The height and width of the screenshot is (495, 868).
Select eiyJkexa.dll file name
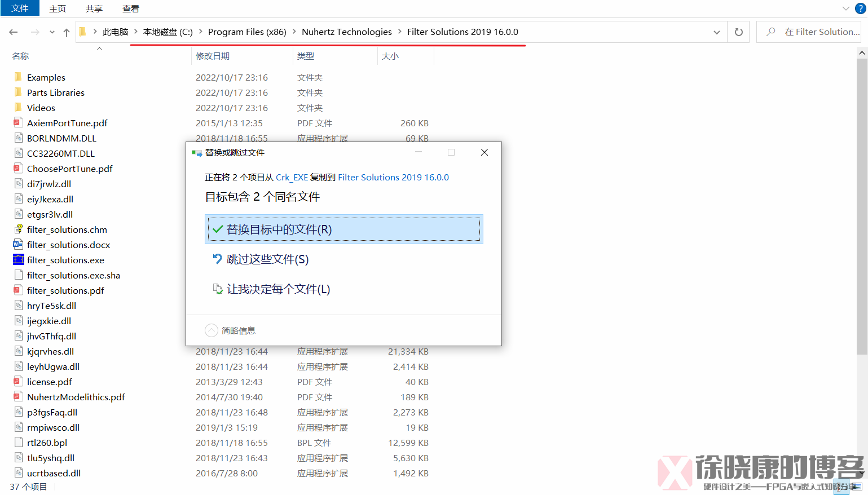[50, 199]
